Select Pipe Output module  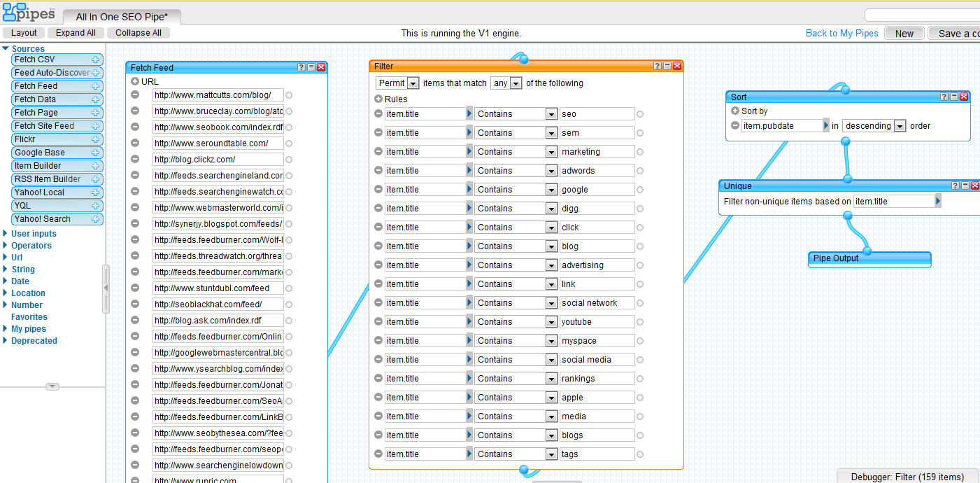tap(869, 258)
